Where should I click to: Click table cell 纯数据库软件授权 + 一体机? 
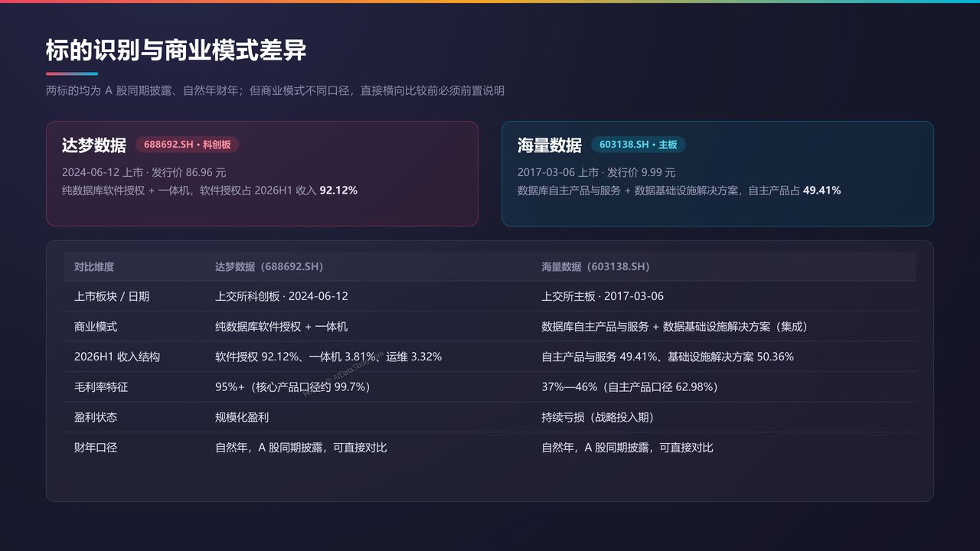coord(281,326)
